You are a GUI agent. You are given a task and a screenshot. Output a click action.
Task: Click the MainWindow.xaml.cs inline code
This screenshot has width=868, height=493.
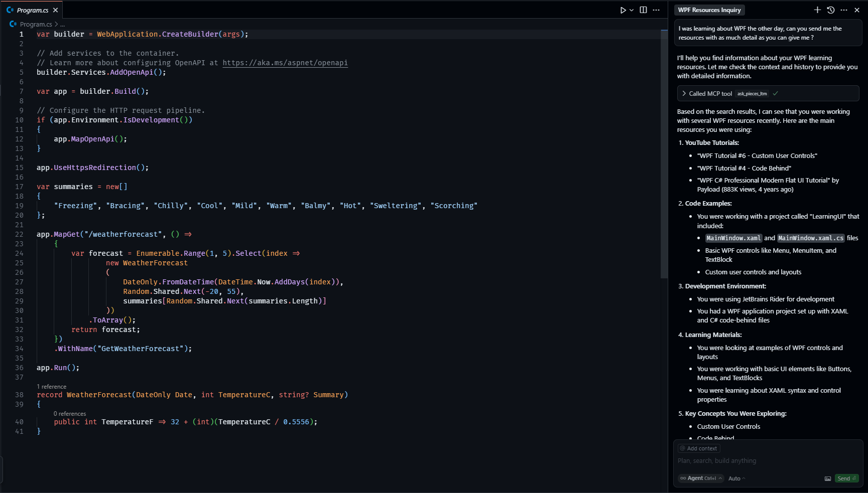pyautogui.click(x=811, y=238)
